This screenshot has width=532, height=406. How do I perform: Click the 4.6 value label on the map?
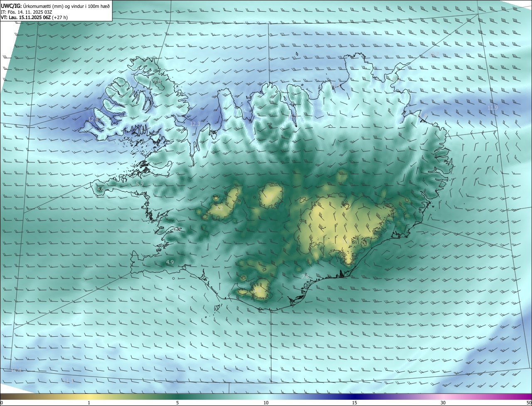(100, 189)
